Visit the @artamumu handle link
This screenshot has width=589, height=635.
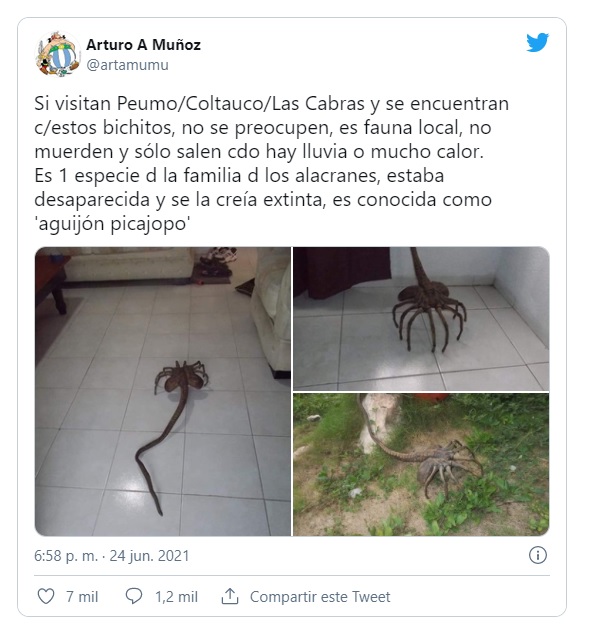128,65
